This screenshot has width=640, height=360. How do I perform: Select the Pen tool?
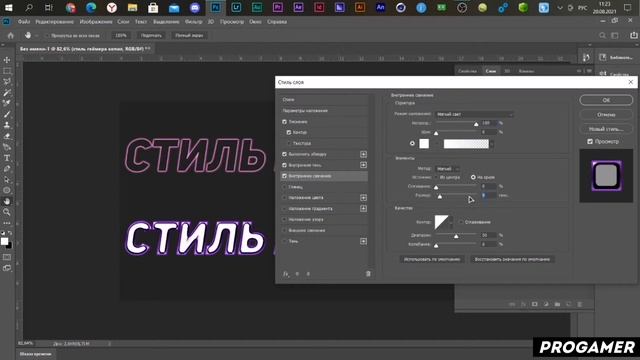pos(7,169)
